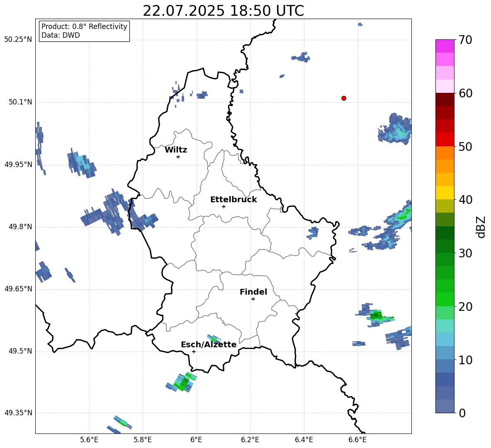Click the 6.2°E longitude label
Viewport: 491px width, 448px height.
250,440
